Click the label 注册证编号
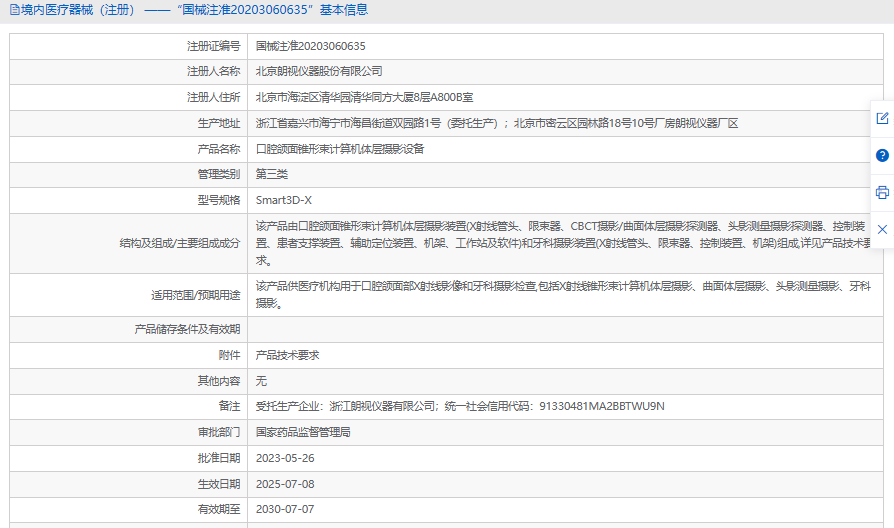 click(214, 46)
